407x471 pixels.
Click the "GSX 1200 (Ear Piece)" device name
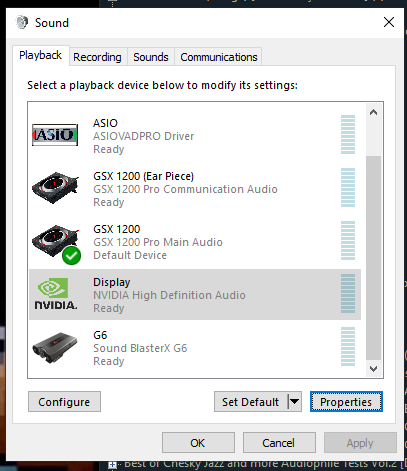(x=143, y=176)
